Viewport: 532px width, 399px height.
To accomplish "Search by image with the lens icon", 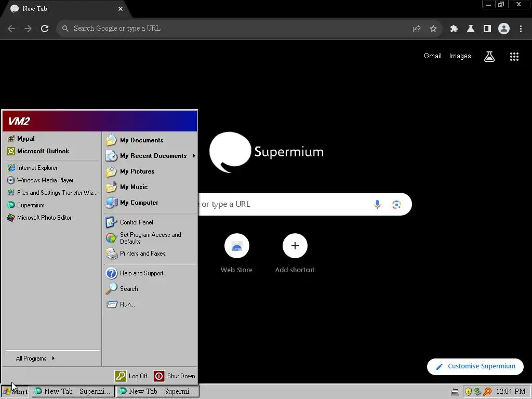I will coord(396,204).
